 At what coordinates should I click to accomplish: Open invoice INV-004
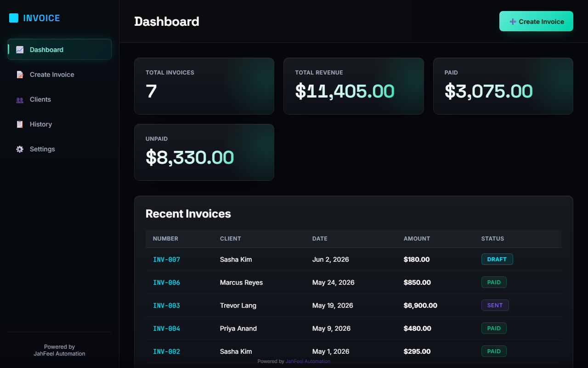click(x=166, y=328)
